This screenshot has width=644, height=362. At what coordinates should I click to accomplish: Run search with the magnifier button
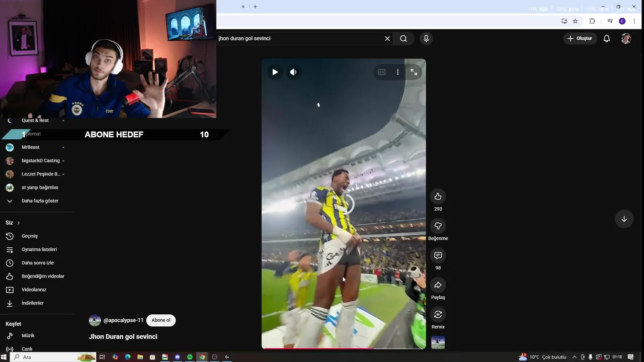click(404, 38)
